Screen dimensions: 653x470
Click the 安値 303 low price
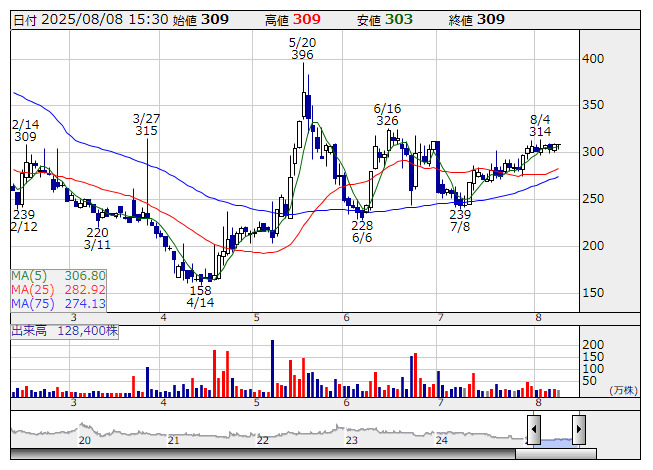point(384,20)
